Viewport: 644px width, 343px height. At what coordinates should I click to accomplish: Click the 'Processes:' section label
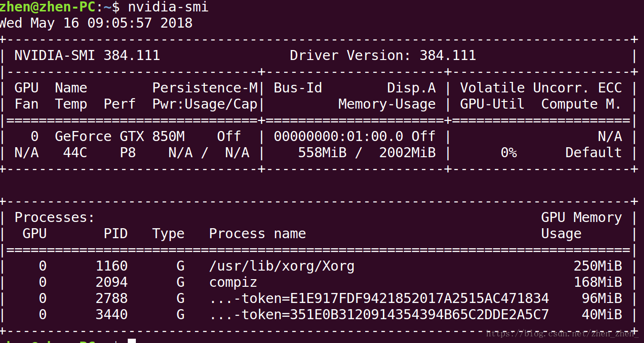55,217
